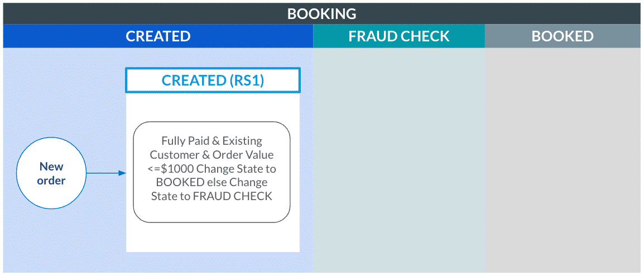
Task: Click the BOOKING title bar at top
Action: (x=321, y=13)
